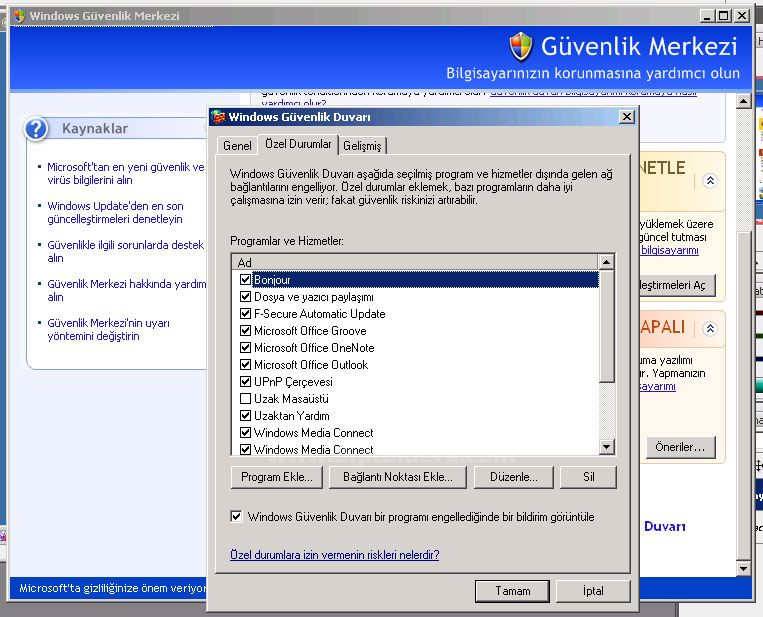
Task: Open Windows Update latest updates link
Action: point(115,212)
